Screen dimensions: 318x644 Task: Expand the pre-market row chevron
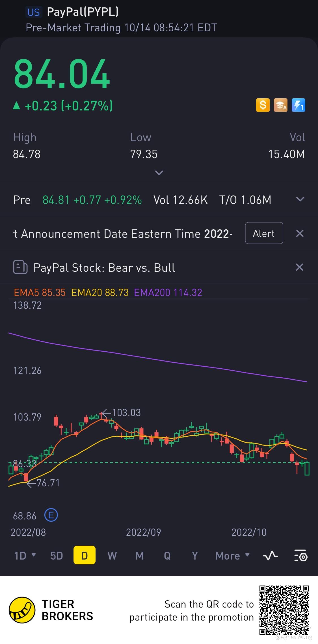pos(300,199)
